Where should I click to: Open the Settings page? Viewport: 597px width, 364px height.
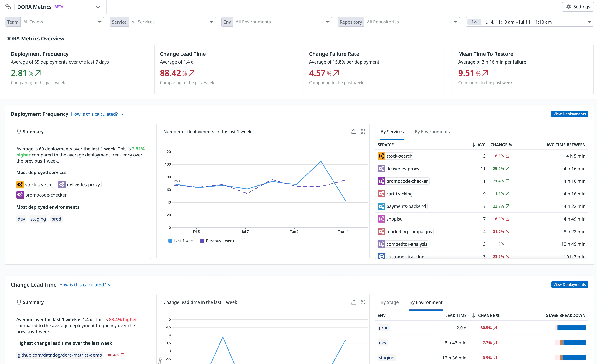tap(578, 7)
